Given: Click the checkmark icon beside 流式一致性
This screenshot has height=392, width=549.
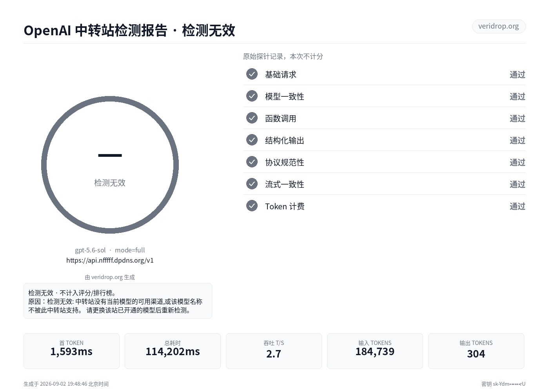Looking at the screenshot, I should click(252, 184).
